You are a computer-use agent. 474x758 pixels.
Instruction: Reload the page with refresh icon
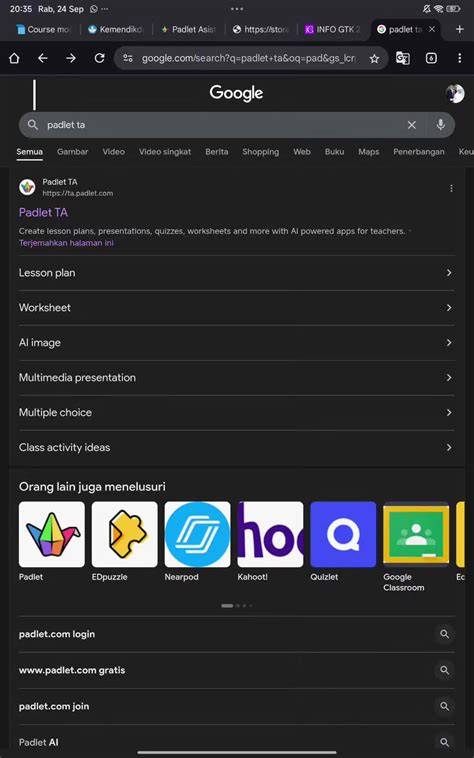[x=100, y=58]
